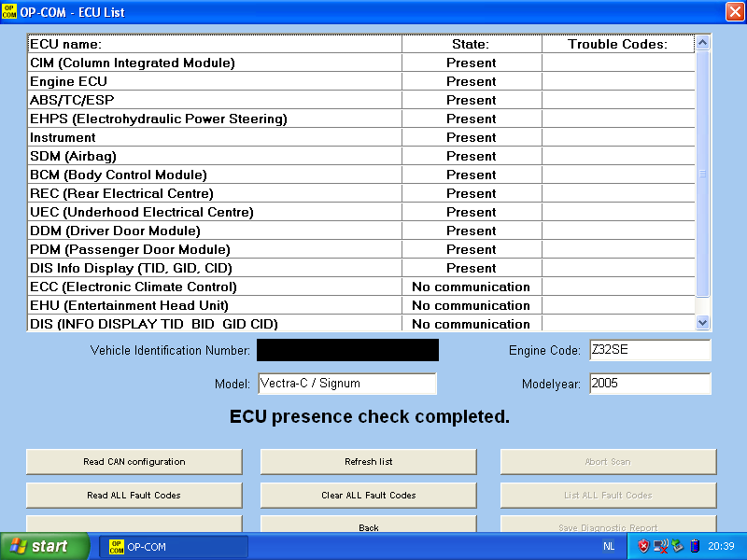The image size is (747, 560).
Task: Open the red security shield tray icon
Action: [643, 546]
